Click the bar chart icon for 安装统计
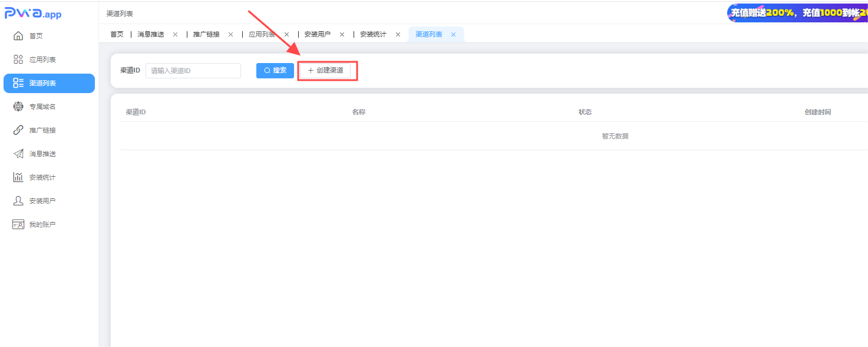 (x=18, y=177)
